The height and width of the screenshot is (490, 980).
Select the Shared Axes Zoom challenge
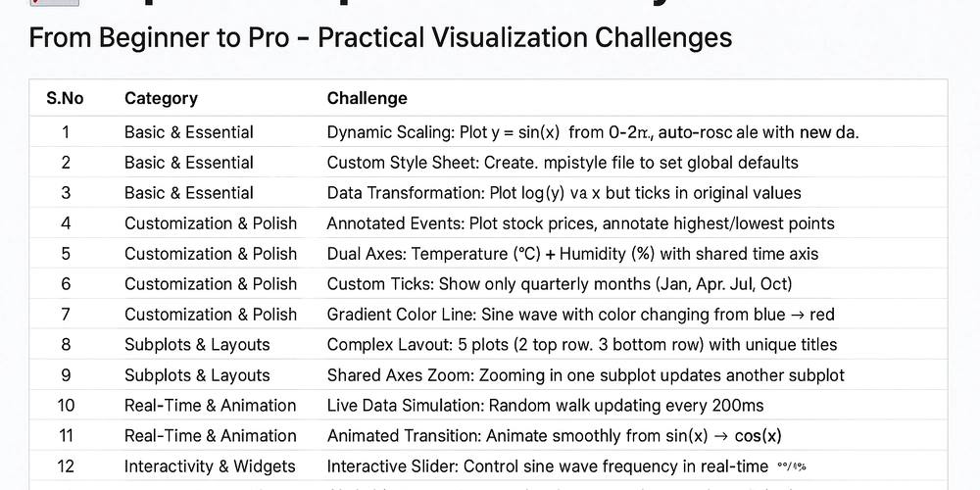pyautogui.click(x=586, y=375)
